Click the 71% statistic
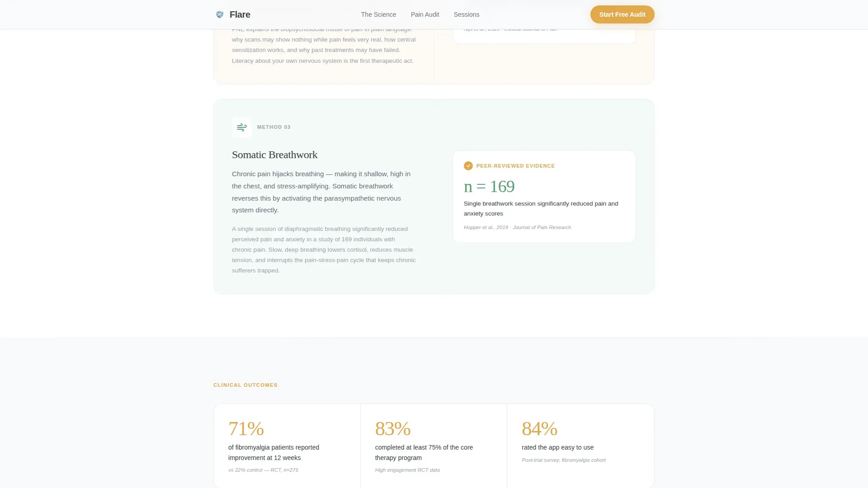868x488 pixels. (246, 428)
